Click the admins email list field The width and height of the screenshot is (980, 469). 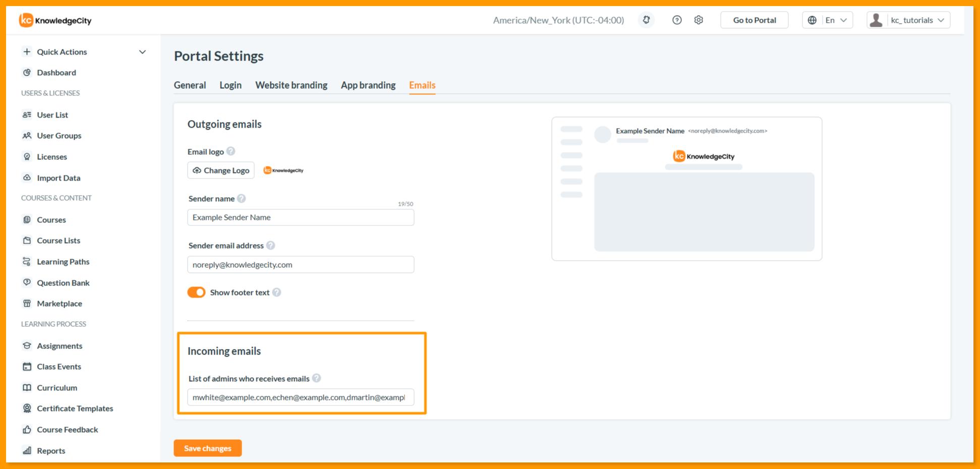pos(301,397)
